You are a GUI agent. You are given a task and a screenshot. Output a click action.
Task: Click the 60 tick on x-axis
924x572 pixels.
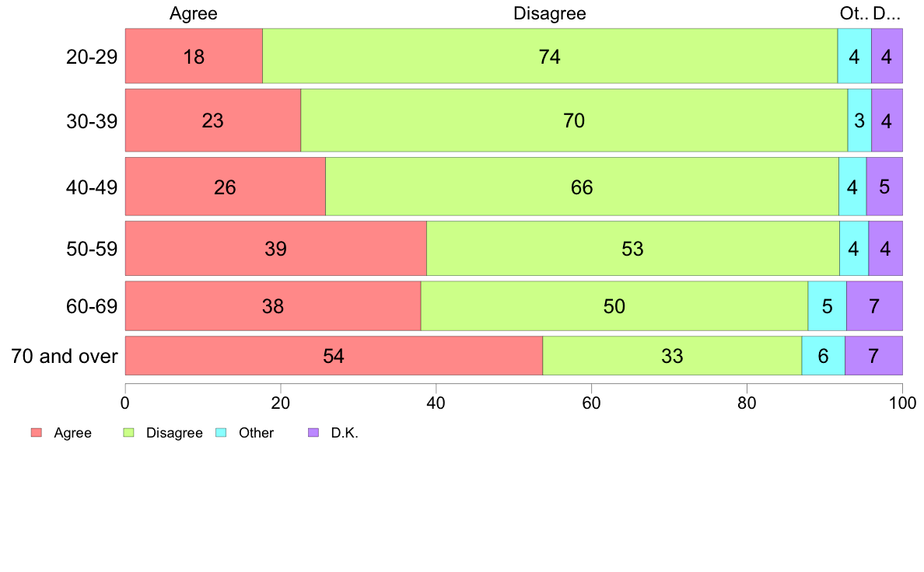coord(591,403)
